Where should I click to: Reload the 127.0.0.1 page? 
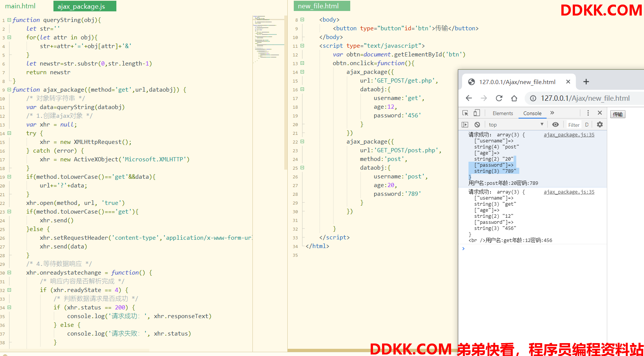pyautogui.click(x=499, y=98)
